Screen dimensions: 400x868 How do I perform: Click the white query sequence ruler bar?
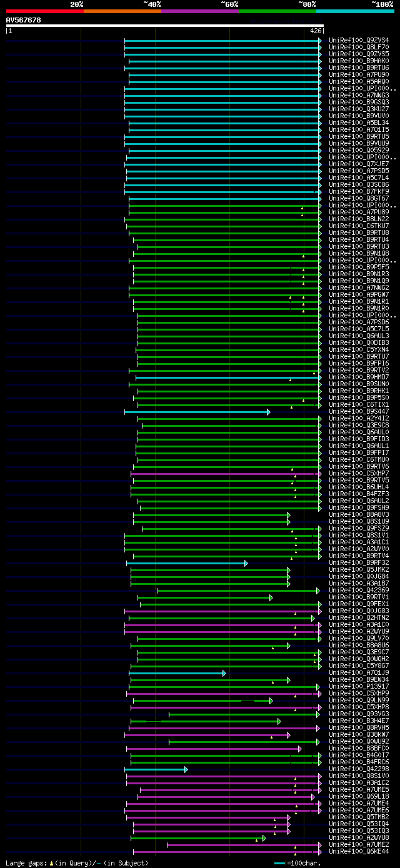point(164,26)
